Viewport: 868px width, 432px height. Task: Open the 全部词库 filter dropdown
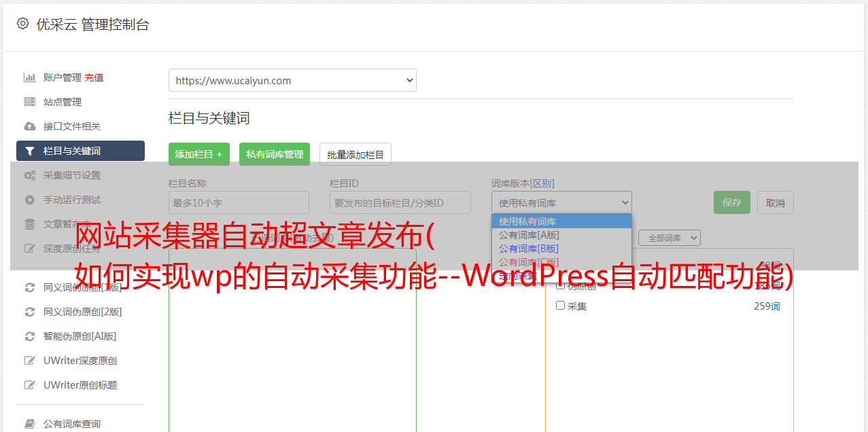pyautogui.click(x=670, y=238)
